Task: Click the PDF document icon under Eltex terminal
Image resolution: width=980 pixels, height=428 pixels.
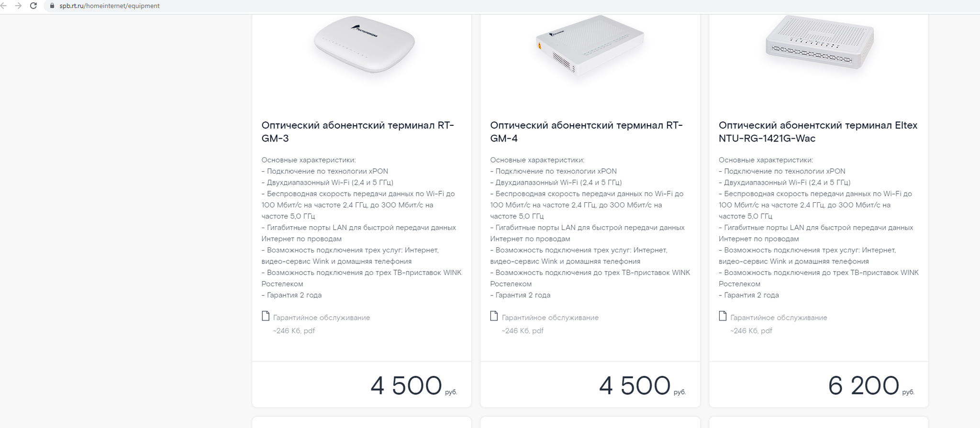Action: click(723, 316)
